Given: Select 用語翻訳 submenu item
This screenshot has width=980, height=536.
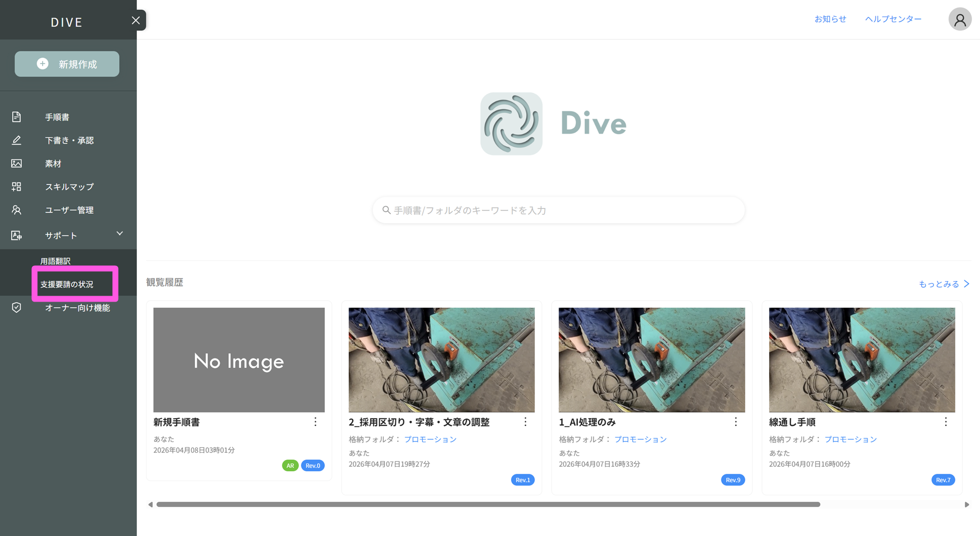Looking at the screenshot, I should click(55, 261).
